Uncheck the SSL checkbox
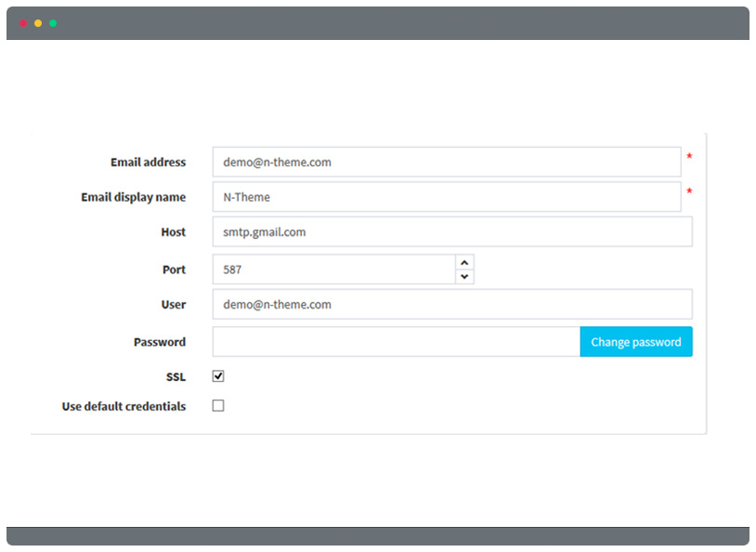Image resolution: width=756 pixels, height=552 pixels. [218, 375]
